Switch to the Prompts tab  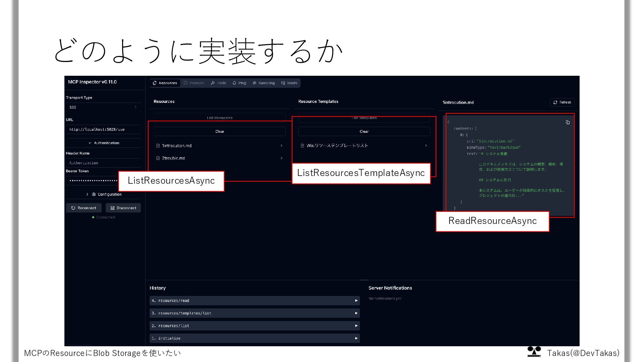click(x=194, y=83)
